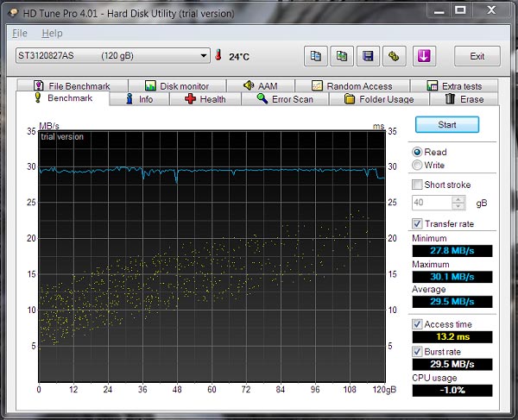Click the thermometer temperature icon
The height and width of the screenshot is (420, 518).
point(218,55)
